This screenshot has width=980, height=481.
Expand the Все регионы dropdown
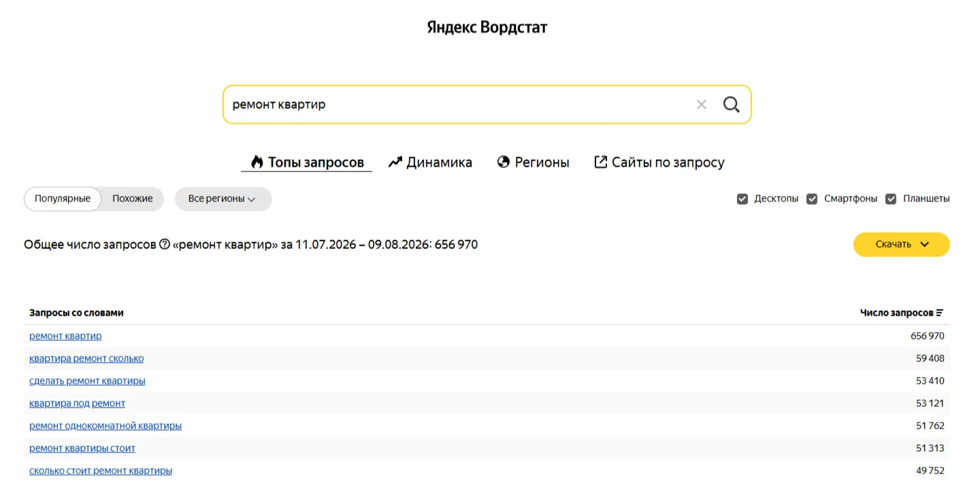tap(223, 199)
